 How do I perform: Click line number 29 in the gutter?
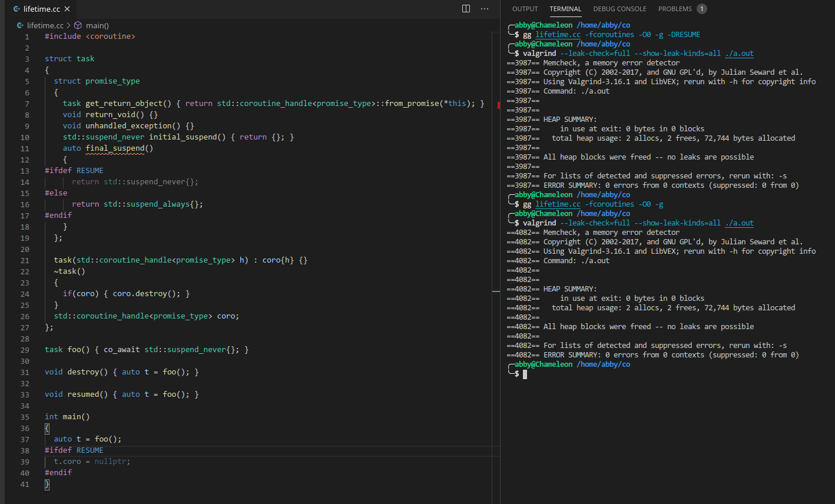pos(25,350)
